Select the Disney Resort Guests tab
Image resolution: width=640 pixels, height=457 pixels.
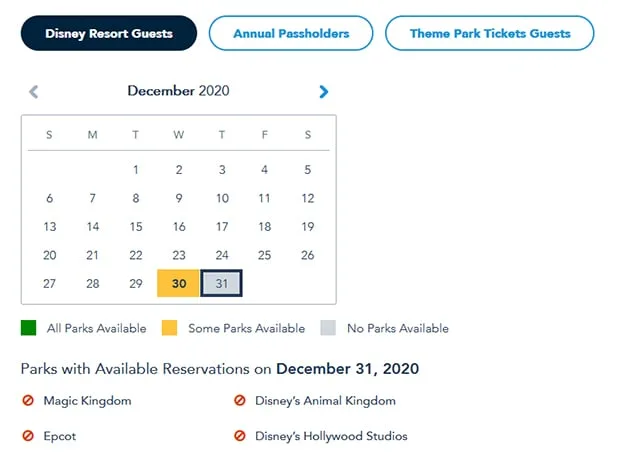tap(109, 33)
